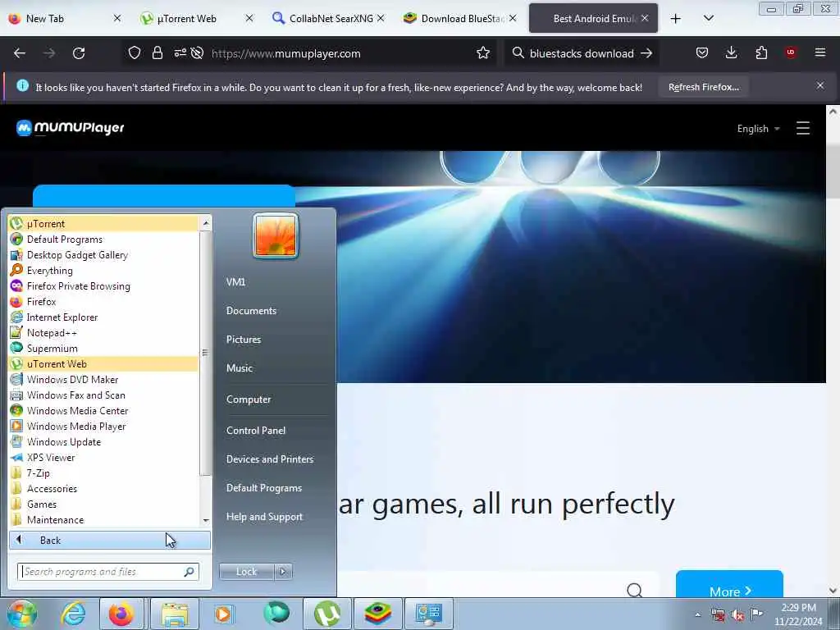Click the Refresh Firefox... button
This screenshot has height=630, width=840.
coord(703,87)
